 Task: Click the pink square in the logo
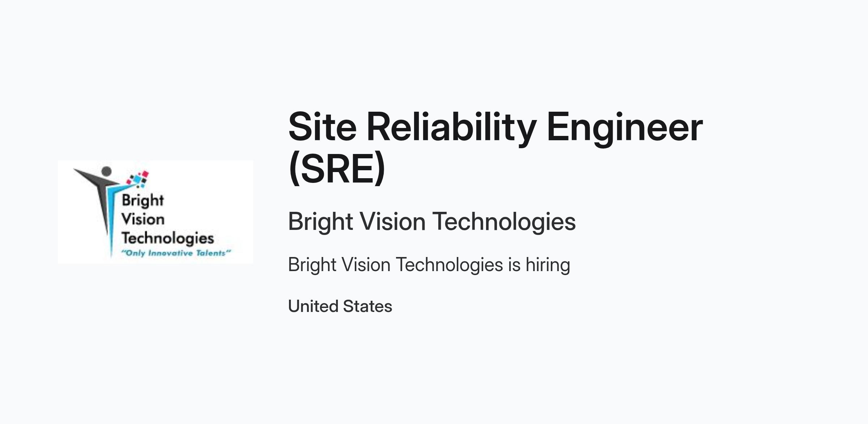pyautogui.click(x=145, y=174)
